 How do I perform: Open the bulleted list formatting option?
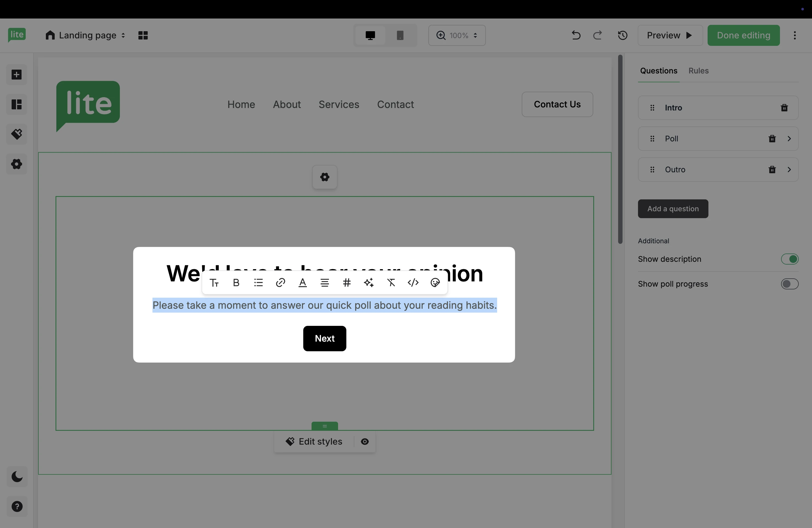[x=258, y=283]
